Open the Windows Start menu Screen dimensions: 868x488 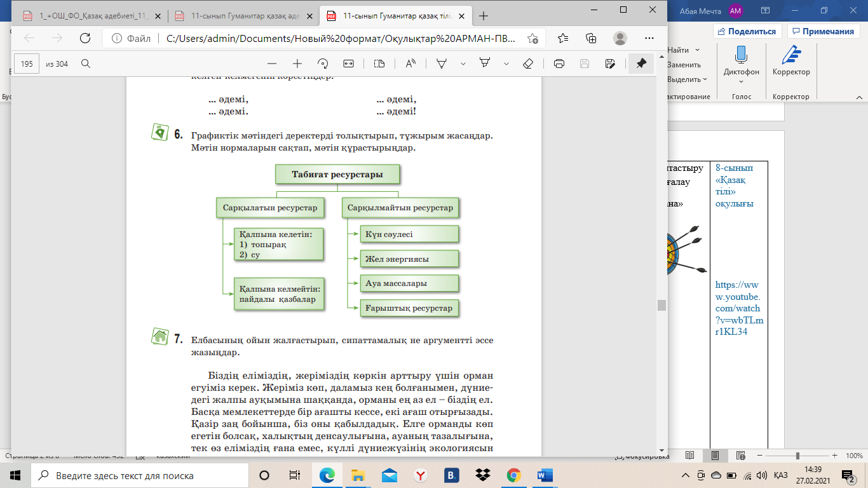15,475
